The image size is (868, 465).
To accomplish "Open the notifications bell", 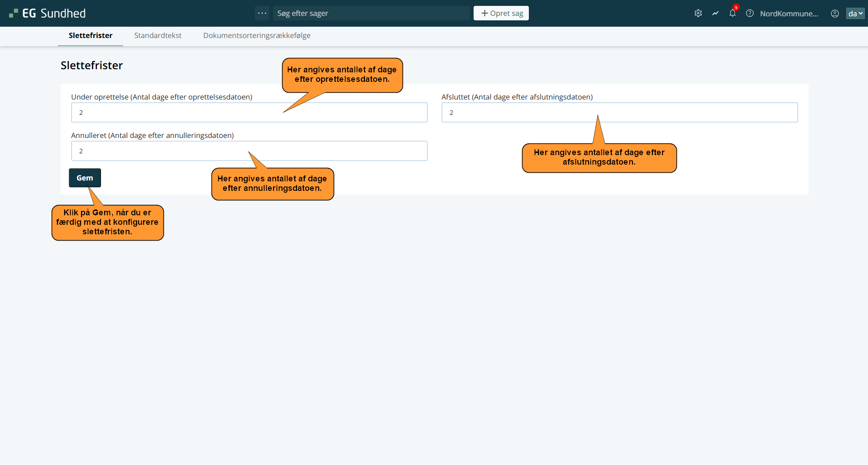I will (732, 13).
